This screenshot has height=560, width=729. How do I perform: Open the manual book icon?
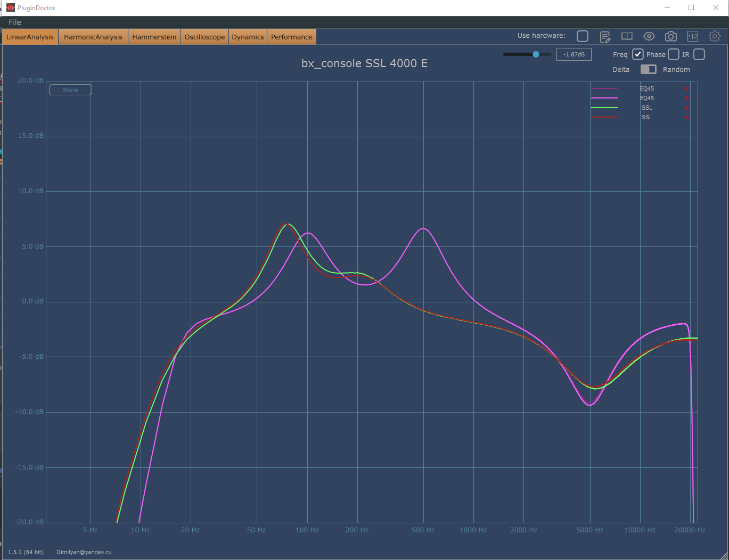pos(627,36)
